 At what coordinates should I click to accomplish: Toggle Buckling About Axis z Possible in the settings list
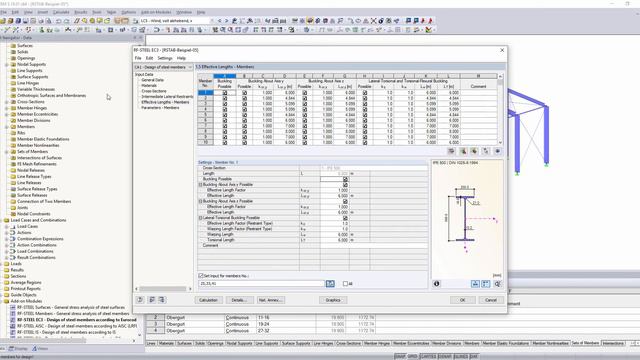coord(345,202)
